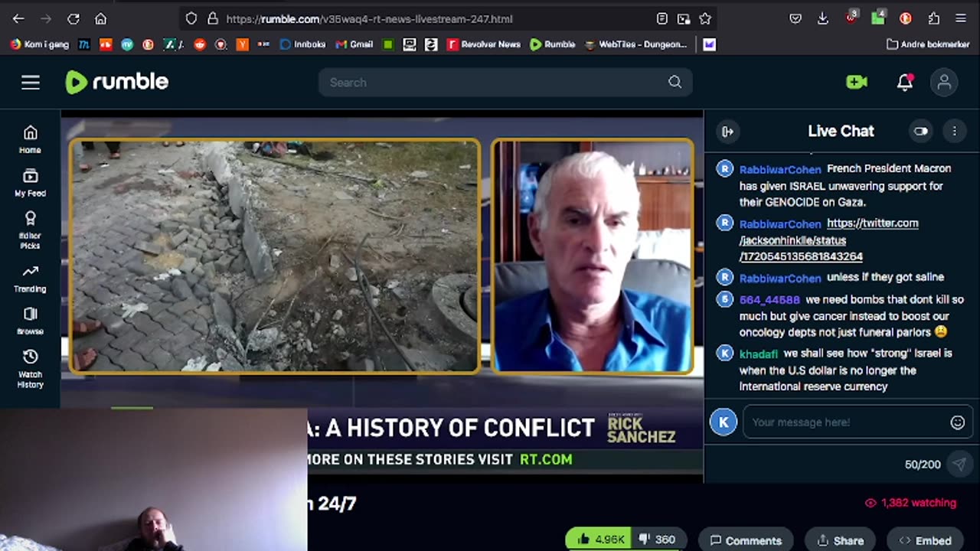Dislike the video with thumbs-down 360
The height and width of the screenshot is (551, 980).
(x=657, y=540)
